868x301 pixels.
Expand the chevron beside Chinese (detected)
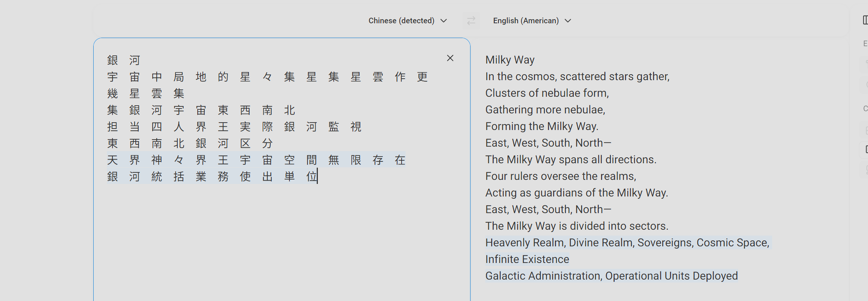[x=444, y=21]
